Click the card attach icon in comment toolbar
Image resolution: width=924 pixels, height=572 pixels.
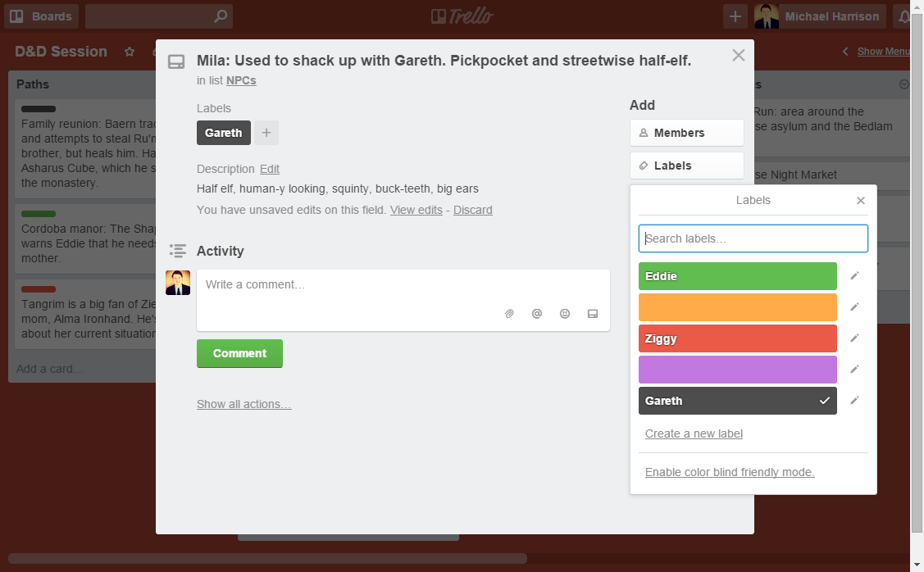coord(593,313)
